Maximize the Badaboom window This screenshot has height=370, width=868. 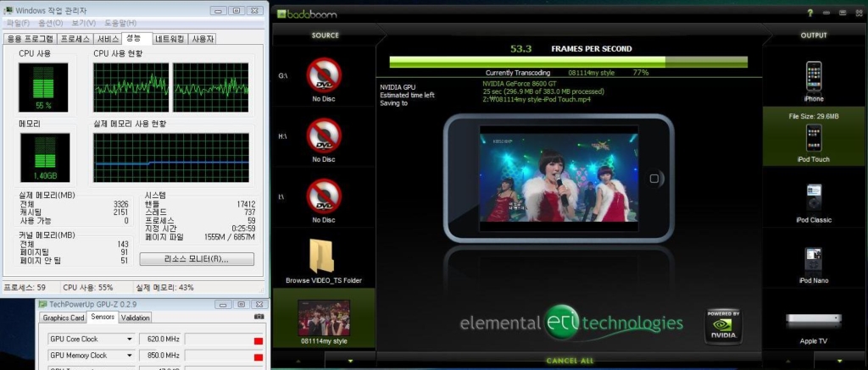coord(843,13)
